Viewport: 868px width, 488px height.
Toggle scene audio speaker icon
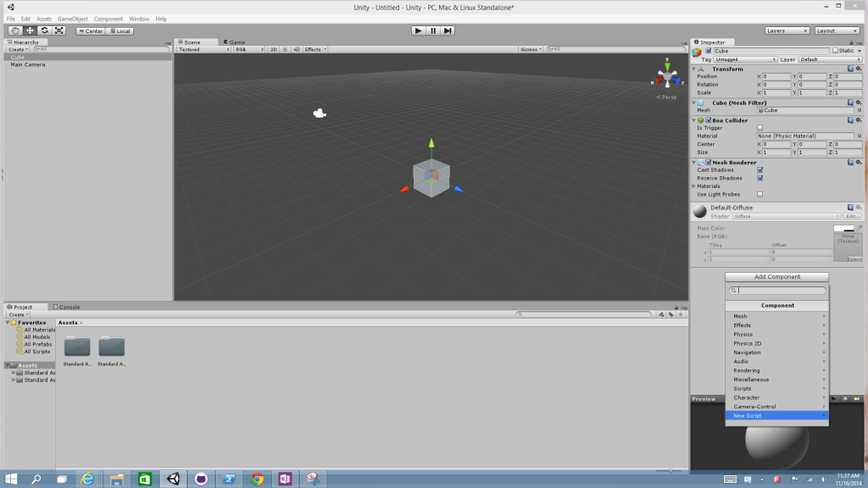(296, 49)
